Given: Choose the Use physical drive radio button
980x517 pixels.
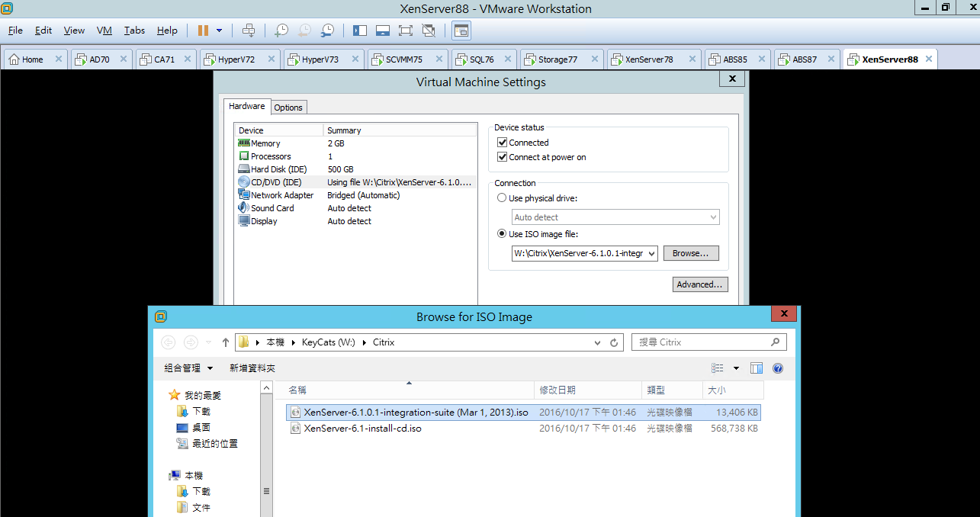Looking at the screenshot, I should [x=502, y=197].
